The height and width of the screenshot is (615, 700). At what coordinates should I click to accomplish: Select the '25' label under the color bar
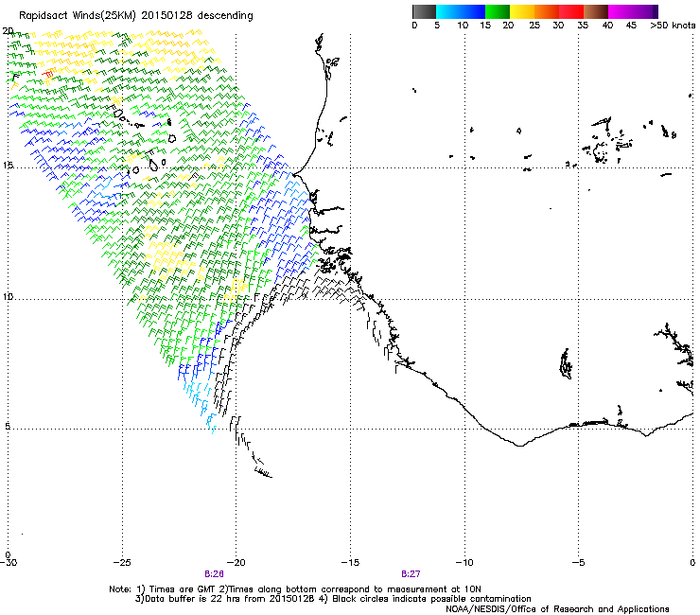click(534, 26)
